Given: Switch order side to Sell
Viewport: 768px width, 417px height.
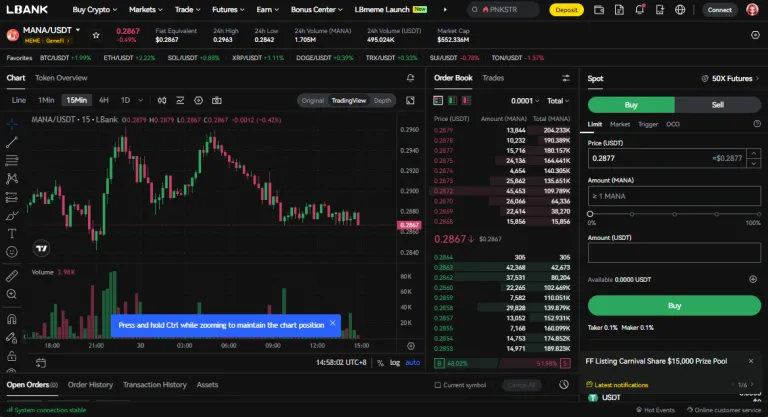Looking at the screenshot, I should coord(718,105).
